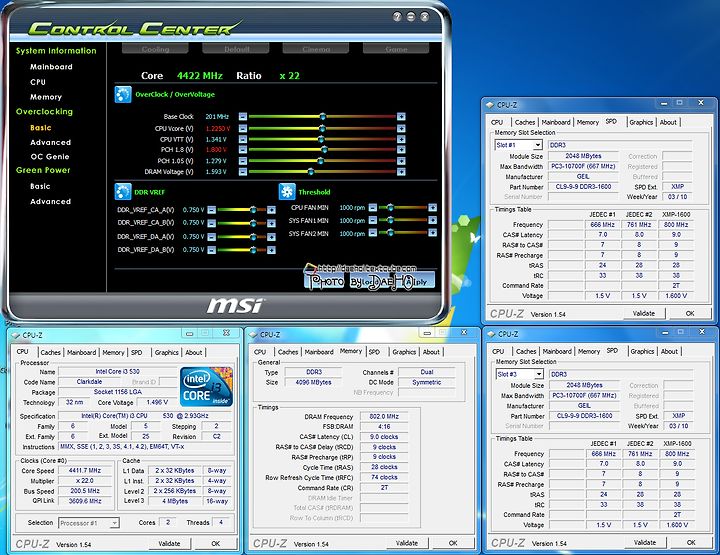The image size is (720, 555).
Task: Increase PCH 1.8 voltage with plus button
Action: click(401, 150)
